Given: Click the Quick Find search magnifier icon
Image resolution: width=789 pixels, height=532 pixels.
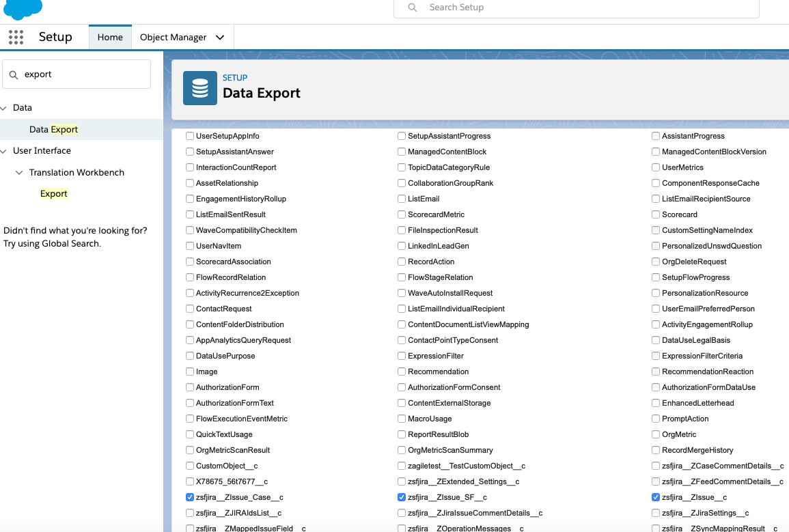Looking at the screenshot, I should [x=14, y=74].
